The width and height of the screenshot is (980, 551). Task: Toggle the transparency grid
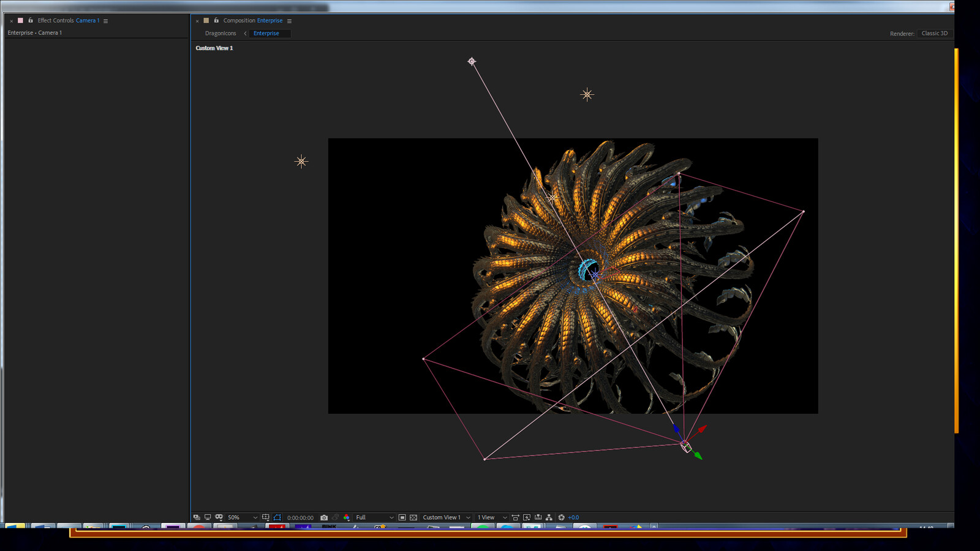(413, 517)
